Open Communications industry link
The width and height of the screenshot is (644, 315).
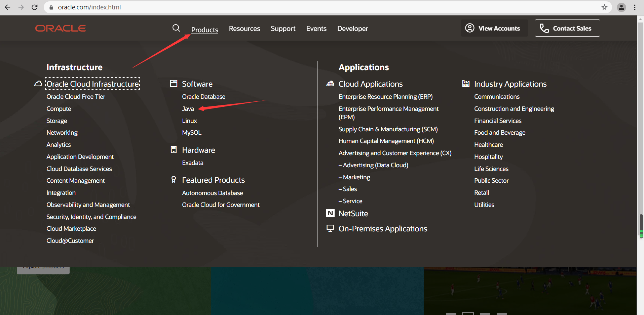pos(497,97)
